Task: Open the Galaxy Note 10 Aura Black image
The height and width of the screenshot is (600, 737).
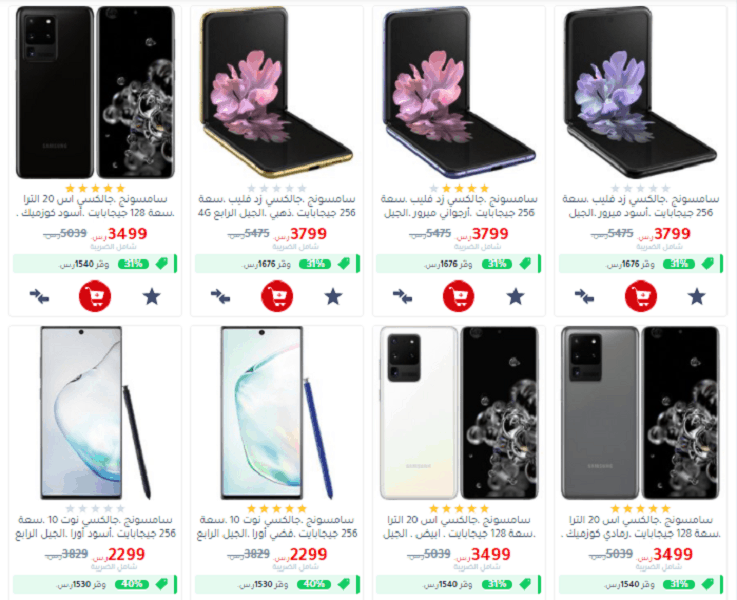Action: (x=95, y=413)
